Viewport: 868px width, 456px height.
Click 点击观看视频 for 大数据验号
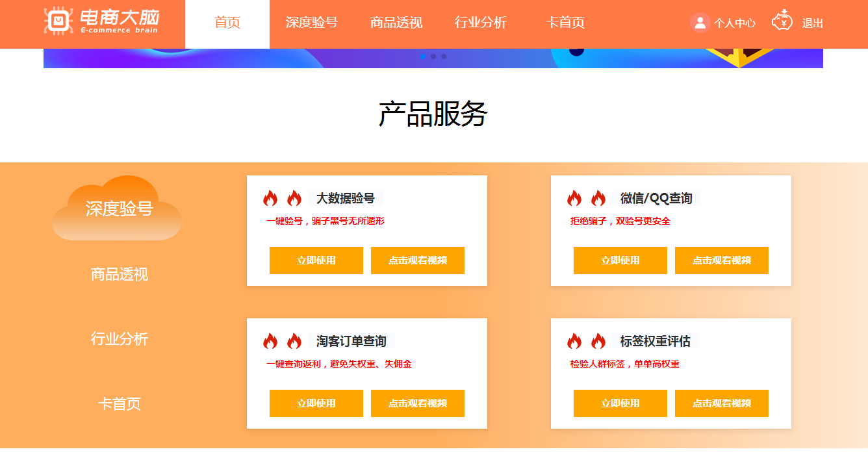coord(418,260)
